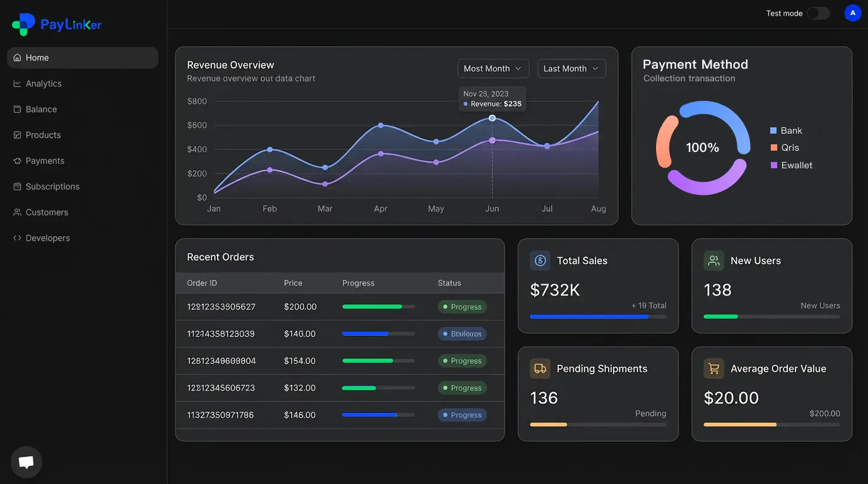Click the Payments icon in the sidebar
The height and width of the screenshot is (484, 868).
click(16, 161)
